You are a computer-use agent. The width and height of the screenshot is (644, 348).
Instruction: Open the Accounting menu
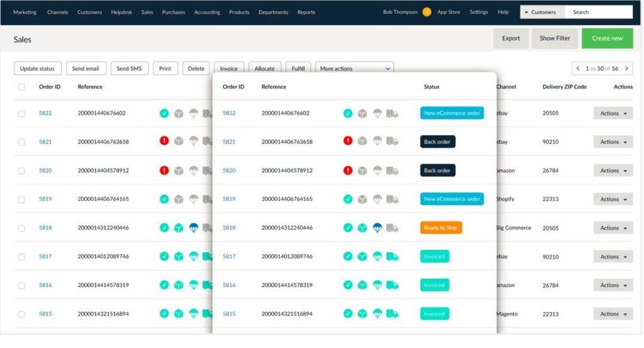pos(207,12)
